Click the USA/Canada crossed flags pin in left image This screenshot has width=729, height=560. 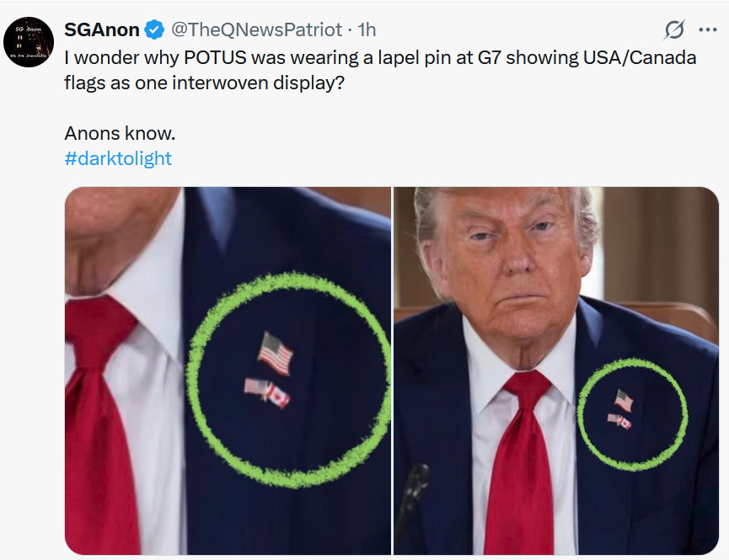coord(267,392)
